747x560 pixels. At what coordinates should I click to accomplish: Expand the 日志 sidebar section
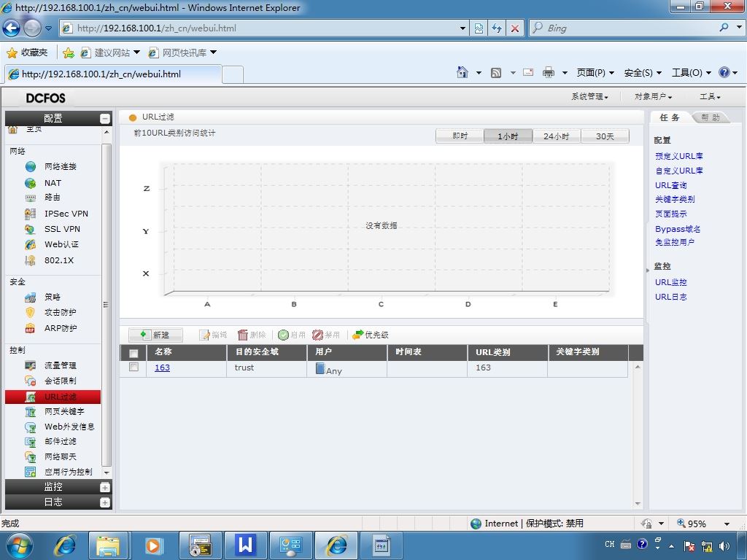pos(105,502)
